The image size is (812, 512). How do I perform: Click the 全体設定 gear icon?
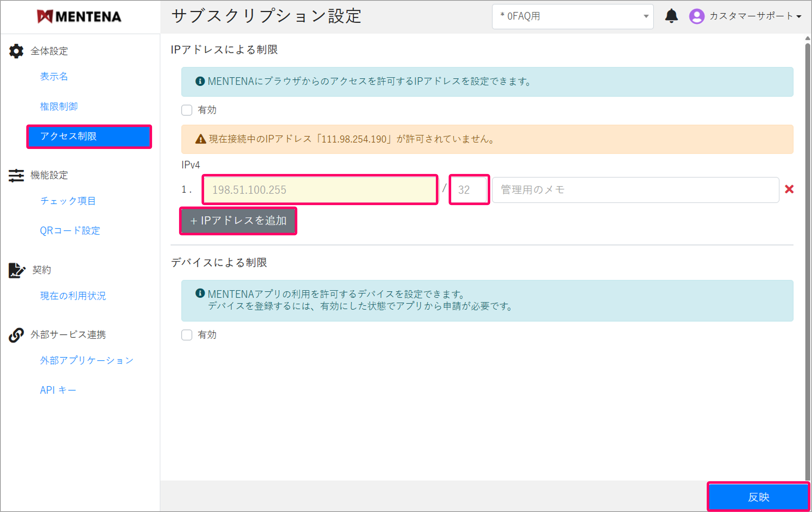(x=16, y=51)
